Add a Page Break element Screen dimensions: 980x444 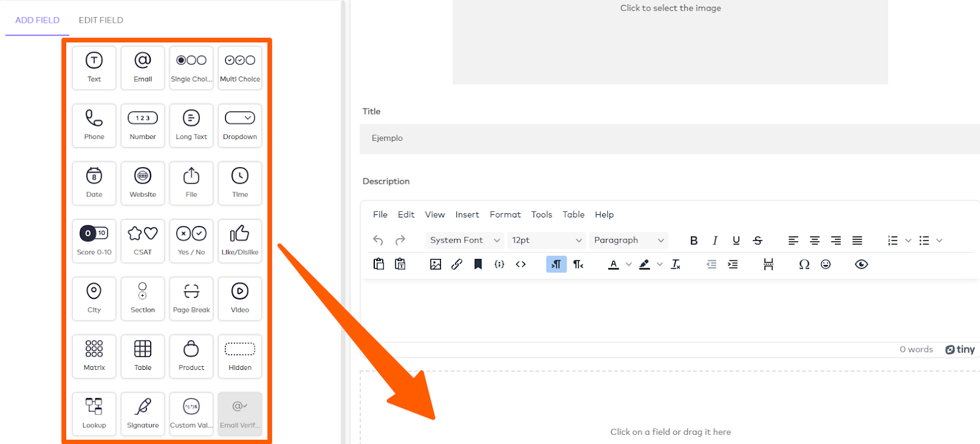[x=191, y=298]
